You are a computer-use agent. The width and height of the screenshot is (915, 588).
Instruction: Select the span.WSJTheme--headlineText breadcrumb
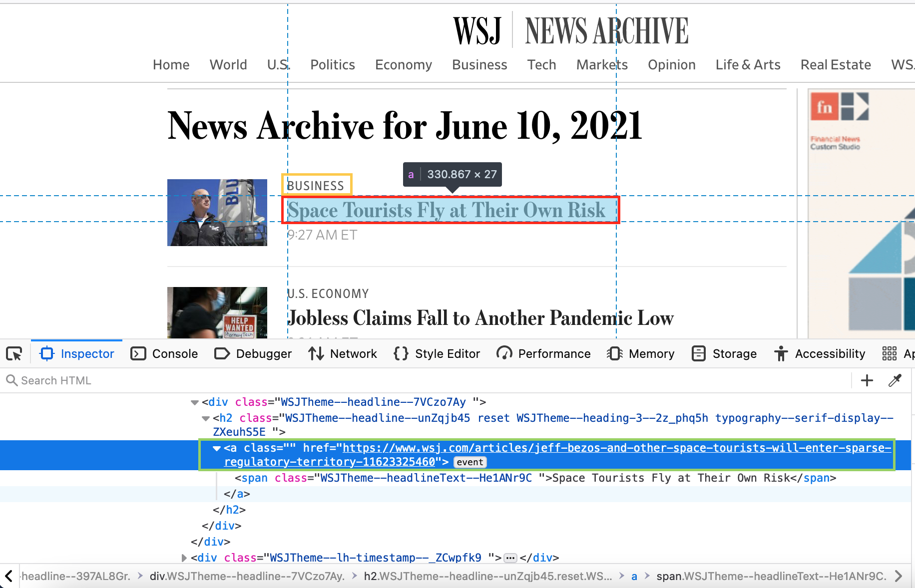click(x=771, y=576)
